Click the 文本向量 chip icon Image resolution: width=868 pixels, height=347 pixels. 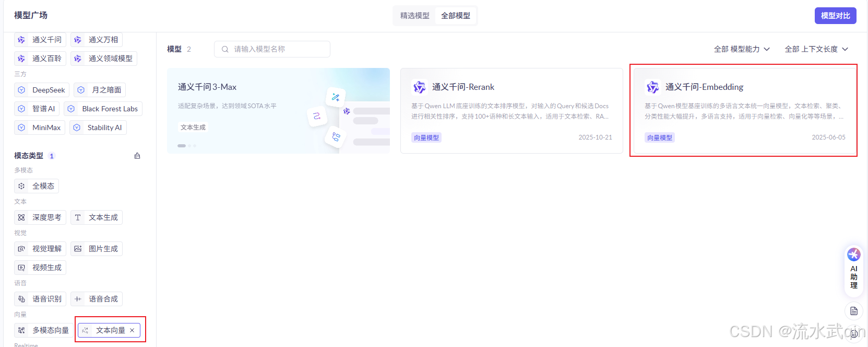click(x=85, y=330)
